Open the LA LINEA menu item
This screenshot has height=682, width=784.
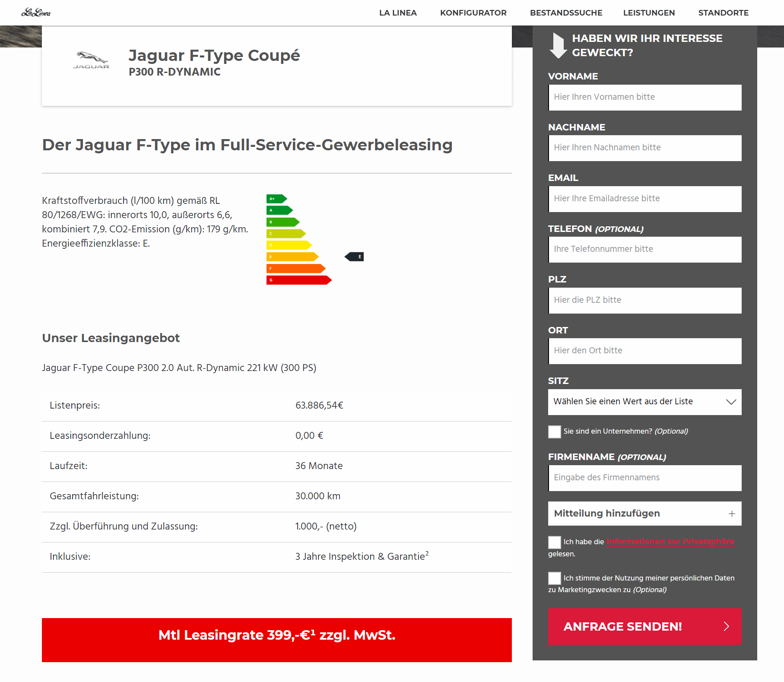pos(398,13)
